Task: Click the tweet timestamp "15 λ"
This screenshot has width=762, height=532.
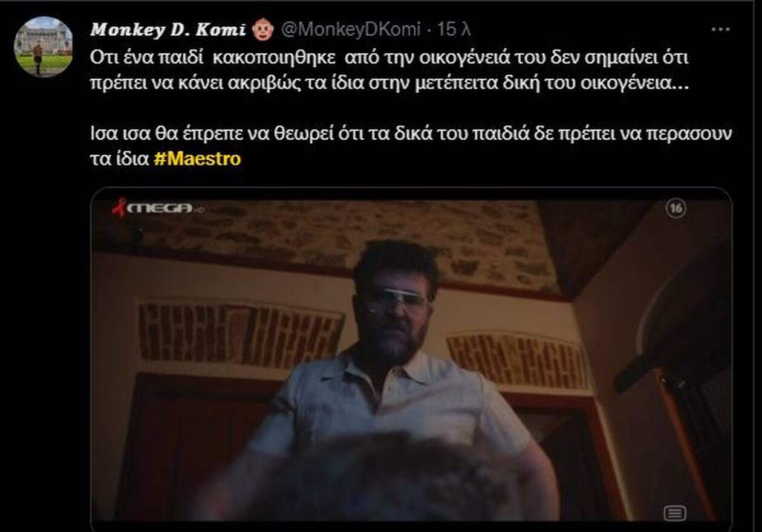Action: pos(454,29)
